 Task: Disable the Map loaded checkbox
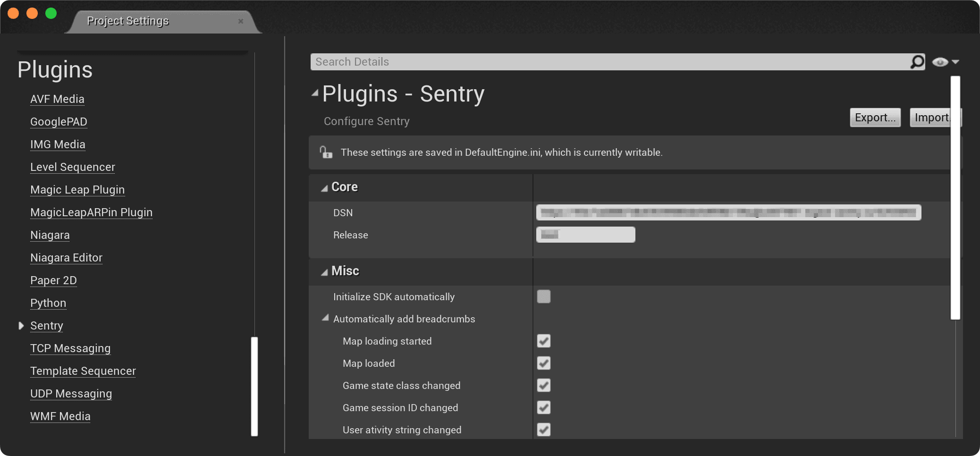543,363
